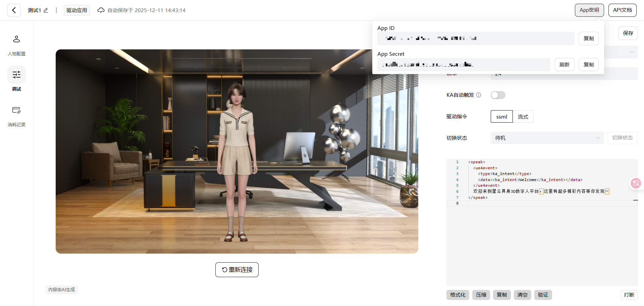Screen dimensions: 644x306
Task: Click 内容由AI生成 label
Action: [x=62, y=290]
